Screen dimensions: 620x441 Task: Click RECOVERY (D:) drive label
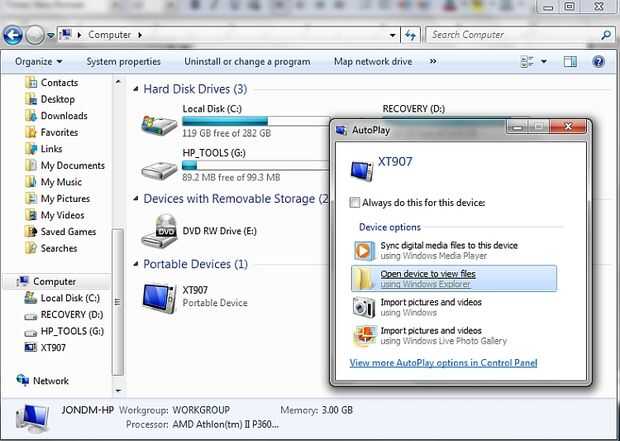[x=414, y=109]
